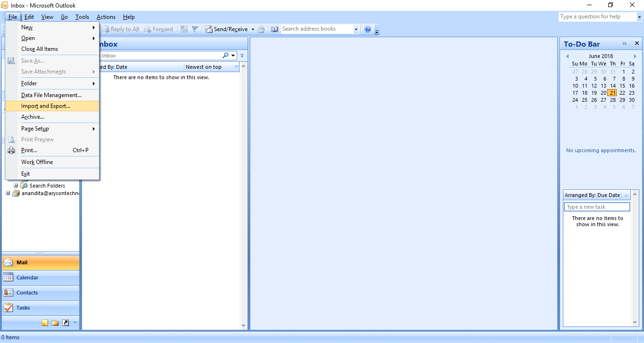Expand the Search Folders tree node

16,186
